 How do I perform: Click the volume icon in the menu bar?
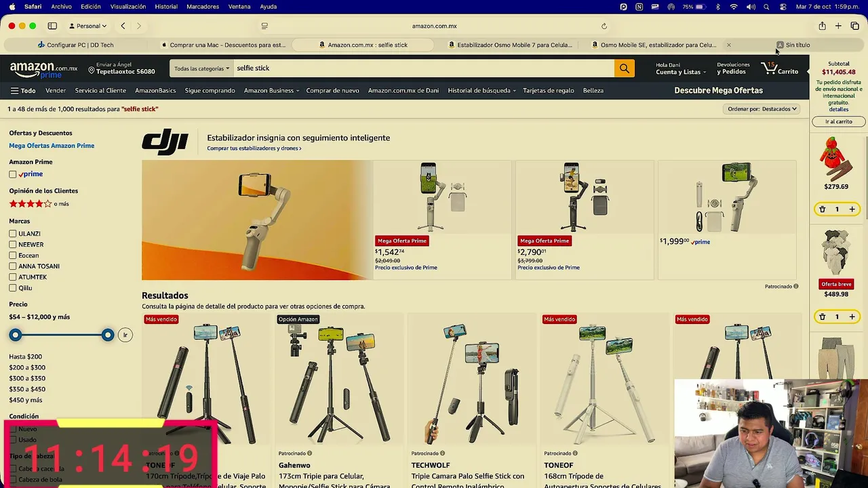(x=751, y=7)
